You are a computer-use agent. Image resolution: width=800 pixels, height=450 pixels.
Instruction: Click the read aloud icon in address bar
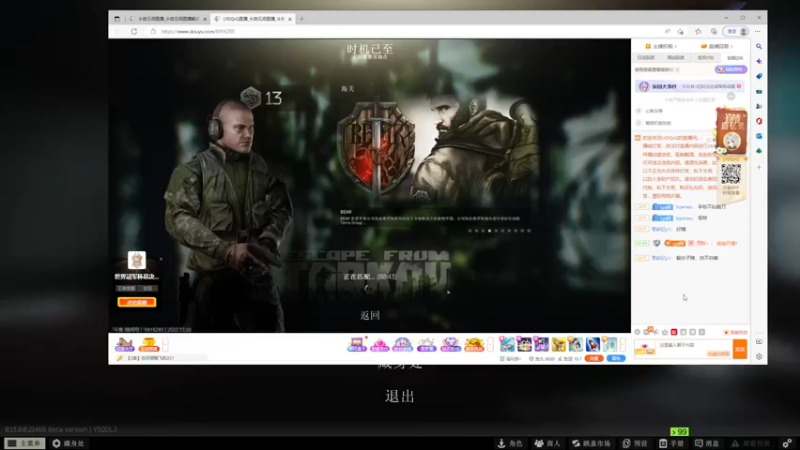tap(667, 32)
